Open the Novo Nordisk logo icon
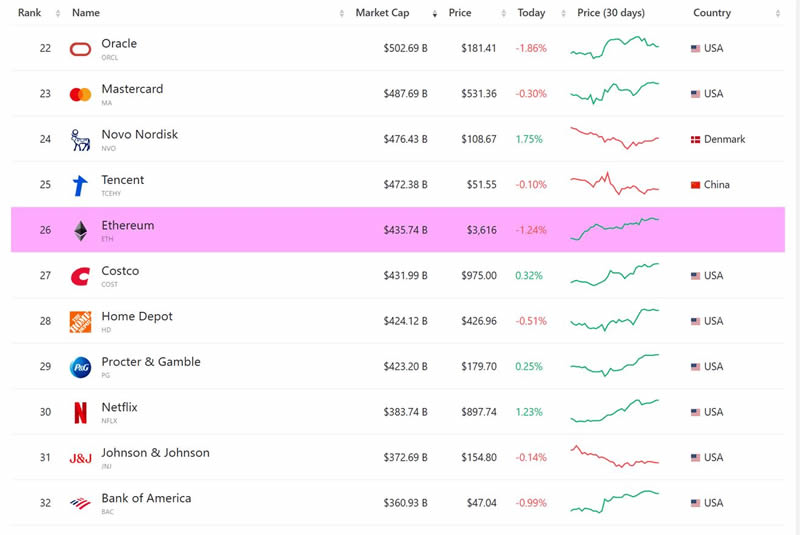This screenshot has height=535, width=800. coord(80,140)
